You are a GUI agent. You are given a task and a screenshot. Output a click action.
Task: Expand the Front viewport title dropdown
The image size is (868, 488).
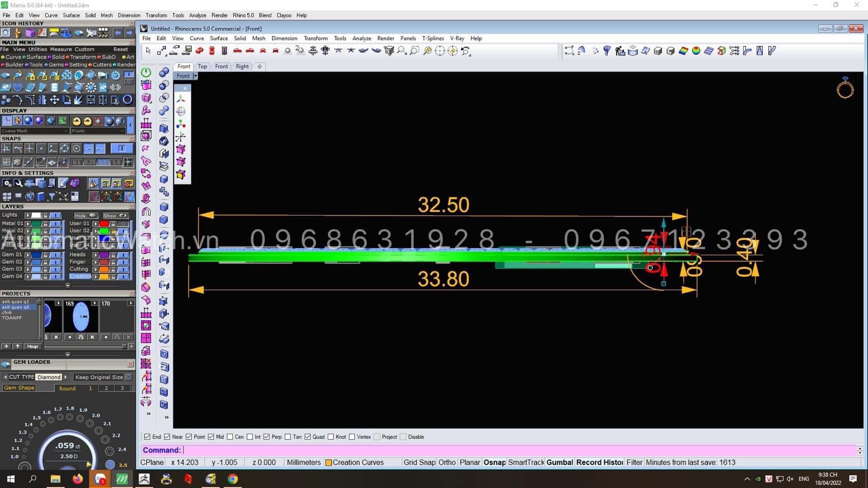click(195, 76)
